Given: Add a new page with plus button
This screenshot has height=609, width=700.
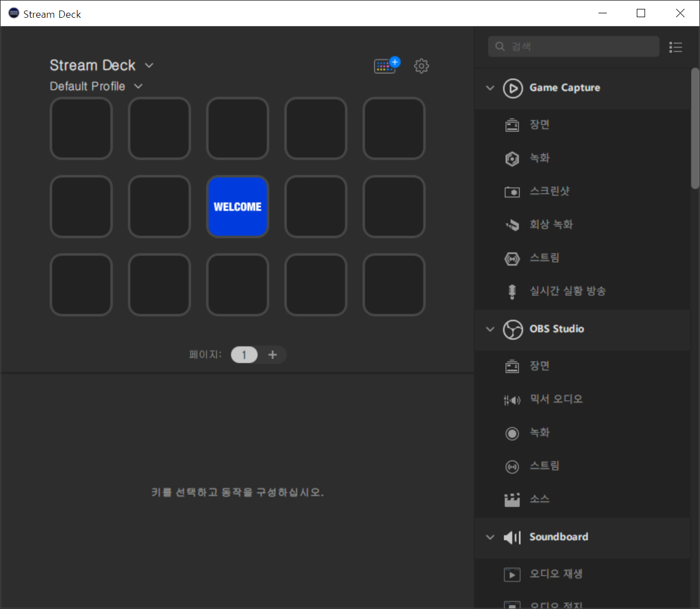Looking at the screenshot, I should [x=272, y=354].
